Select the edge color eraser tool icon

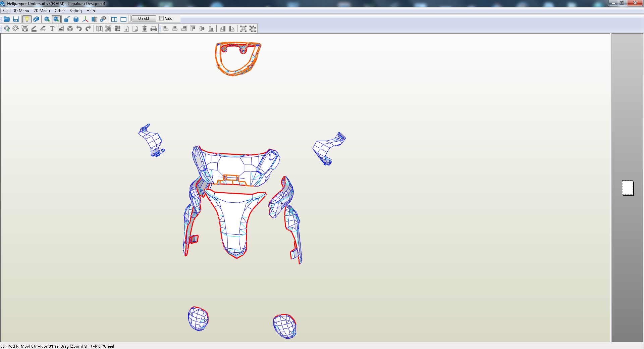(43, 29)
